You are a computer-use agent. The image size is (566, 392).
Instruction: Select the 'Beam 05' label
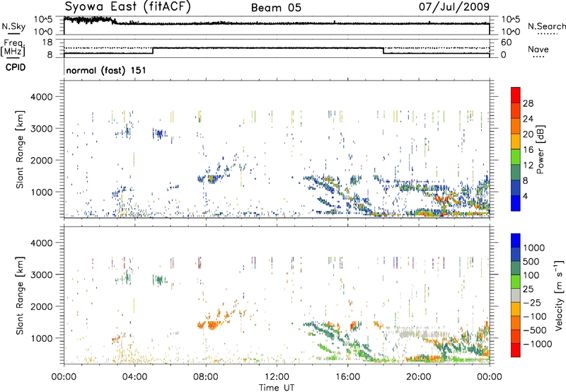276,8
